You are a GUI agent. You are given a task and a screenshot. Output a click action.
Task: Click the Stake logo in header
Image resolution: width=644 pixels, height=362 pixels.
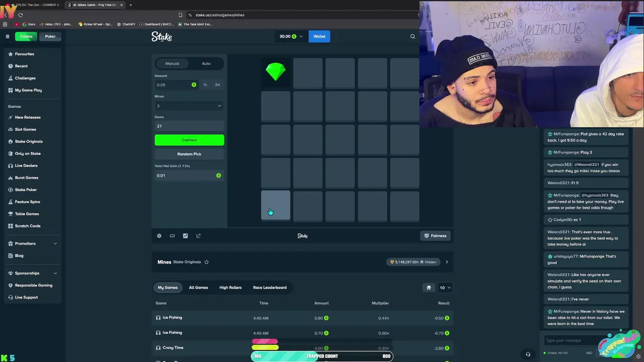tap(162, 36)
